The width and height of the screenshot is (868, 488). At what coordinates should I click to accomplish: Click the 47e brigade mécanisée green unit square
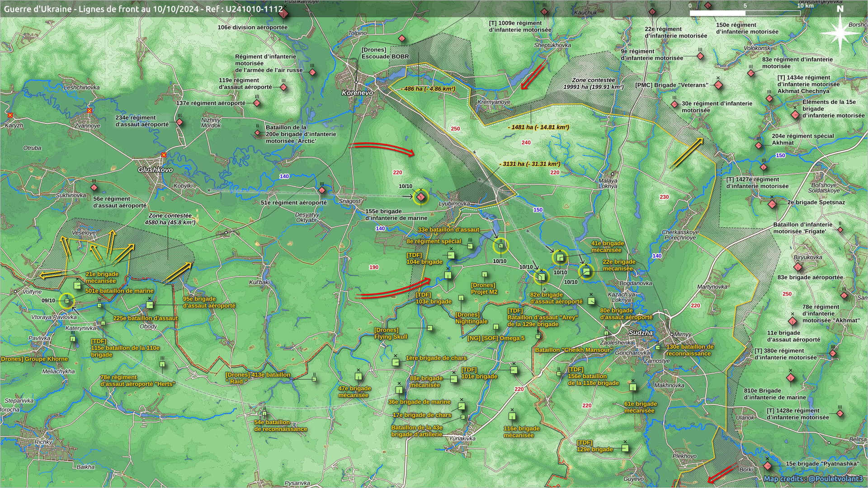(359, 376)
